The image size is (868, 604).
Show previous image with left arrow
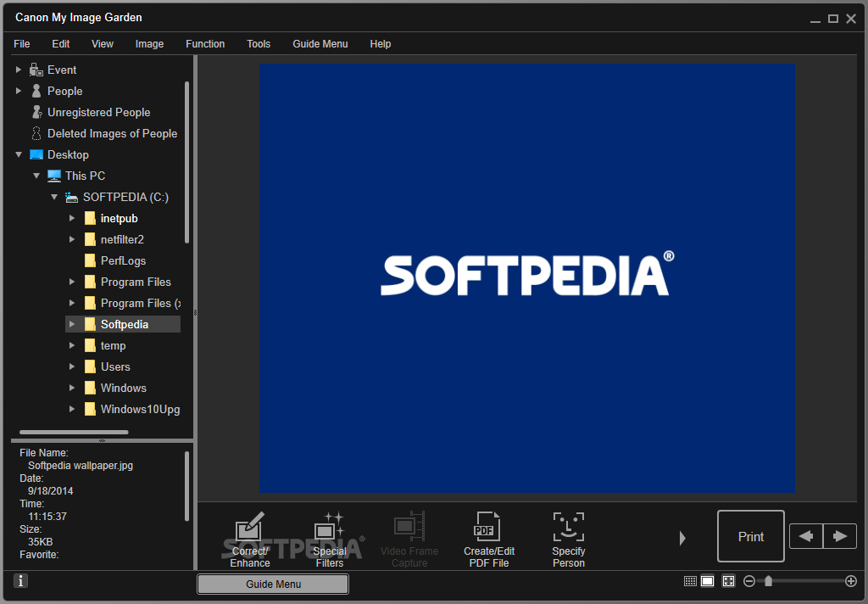(x=806, y=536)
